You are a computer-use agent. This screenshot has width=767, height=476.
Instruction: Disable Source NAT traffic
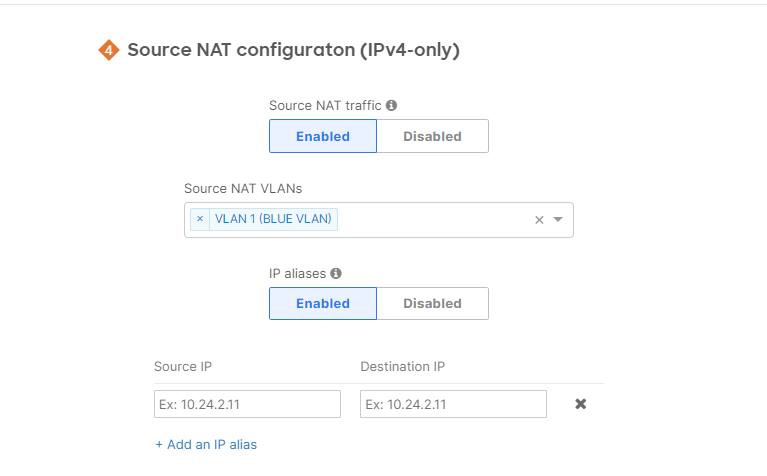pyautogui.click(x=432, y=136)
